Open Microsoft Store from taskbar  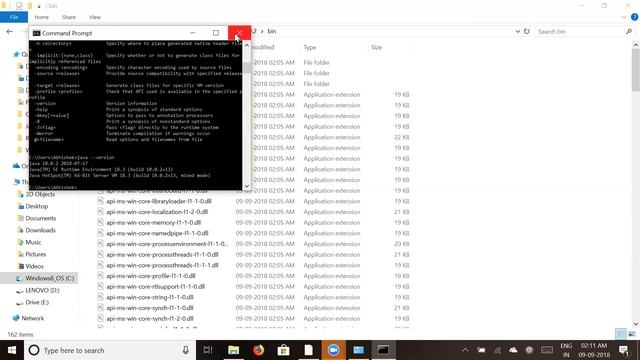[x=283, y=350]
